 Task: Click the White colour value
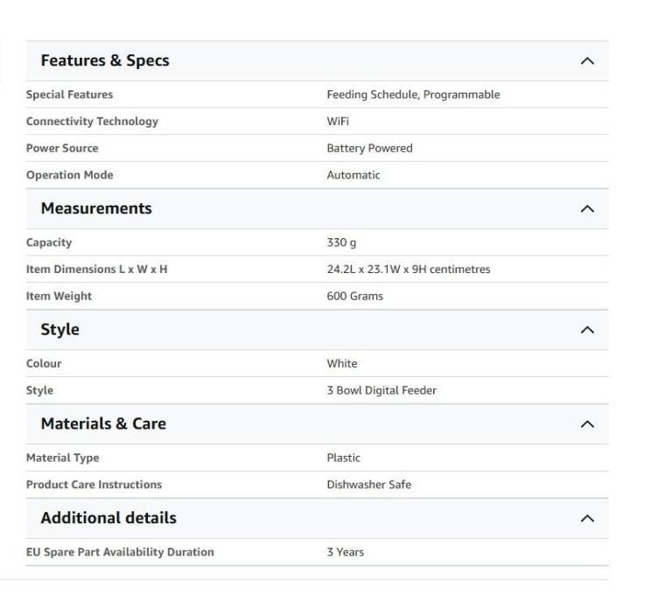coord(342,364)
